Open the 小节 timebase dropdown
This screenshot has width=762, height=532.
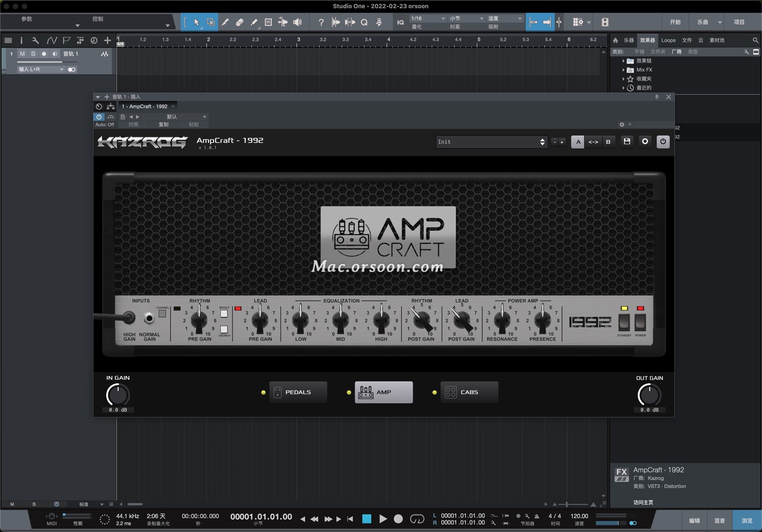pyautogui.click(x=466, y=18)
